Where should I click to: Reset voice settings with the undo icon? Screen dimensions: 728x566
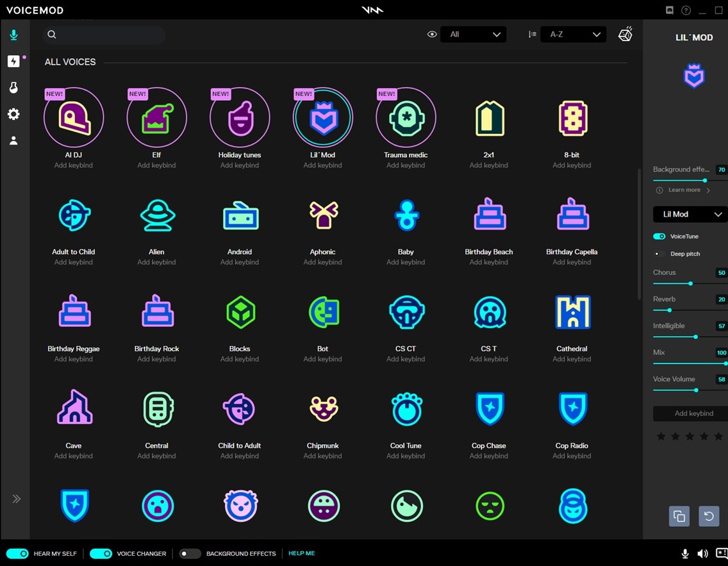tap(709, 516)
